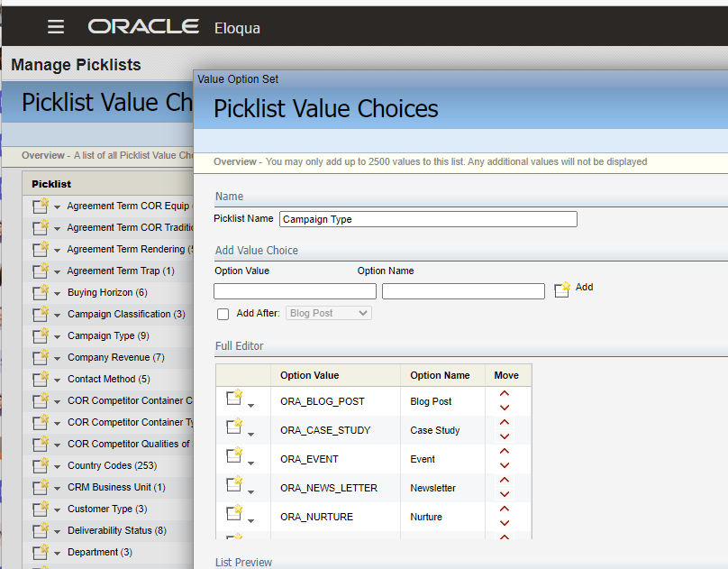Click the Option Value input field
Viewport: 728px width, 569px height.
295,291
